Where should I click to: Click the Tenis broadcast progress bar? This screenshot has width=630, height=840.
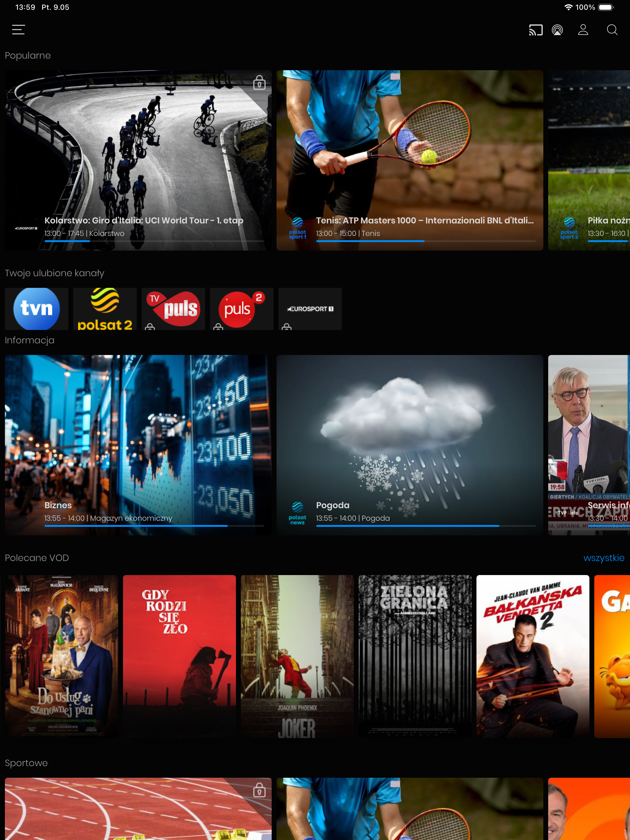click(426, 241)
